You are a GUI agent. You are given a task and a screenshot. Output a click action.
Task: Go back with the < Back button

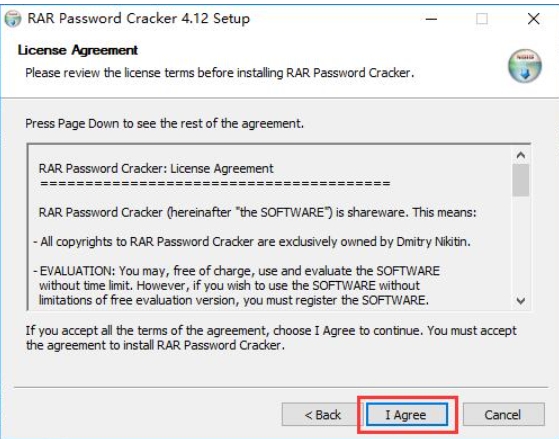323,415
